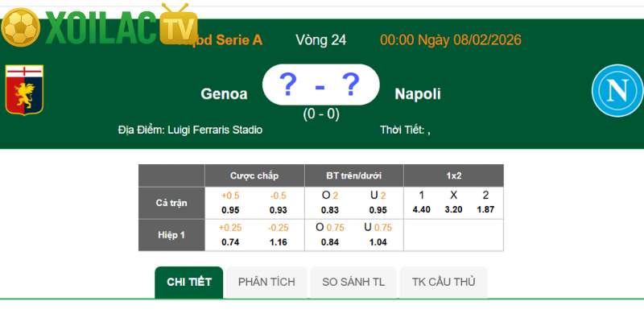Open the SO SÁNH TL tab
The height and width of the screenshot is (322, 644).
point(353,282)
